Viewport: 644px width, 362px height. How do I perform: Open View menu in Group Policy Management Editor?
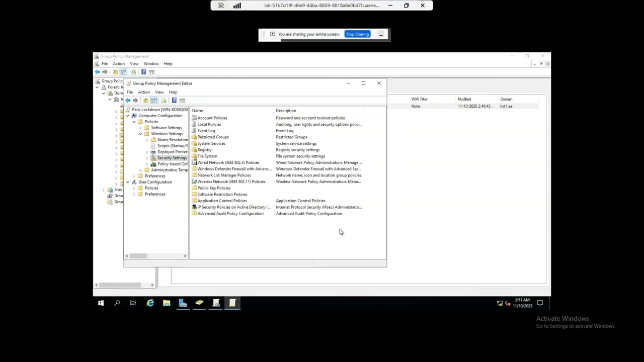[x=159, y=93]
